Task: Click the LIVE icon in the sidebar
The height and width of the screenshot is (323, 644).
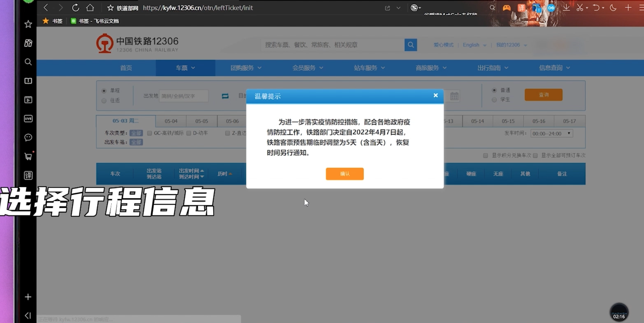Action: (x=28, y=119)
